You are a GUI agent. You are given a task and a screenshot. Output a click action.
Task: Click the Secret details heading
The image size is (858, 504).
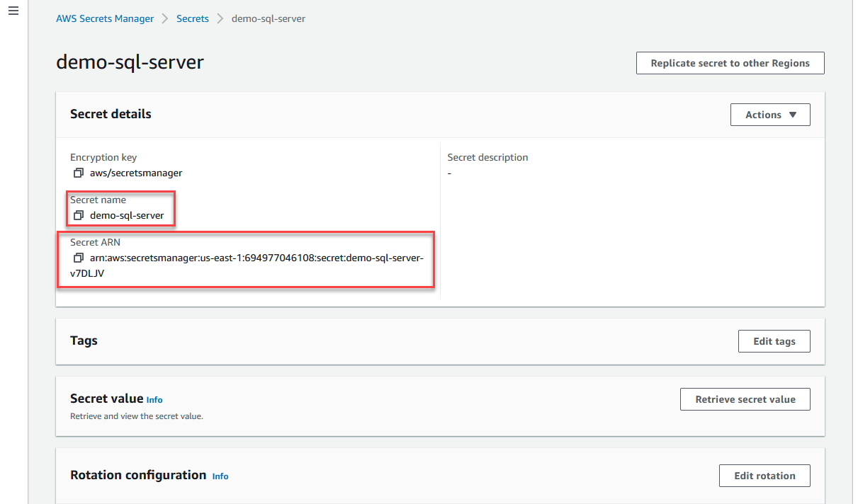[x=111, y=114]
